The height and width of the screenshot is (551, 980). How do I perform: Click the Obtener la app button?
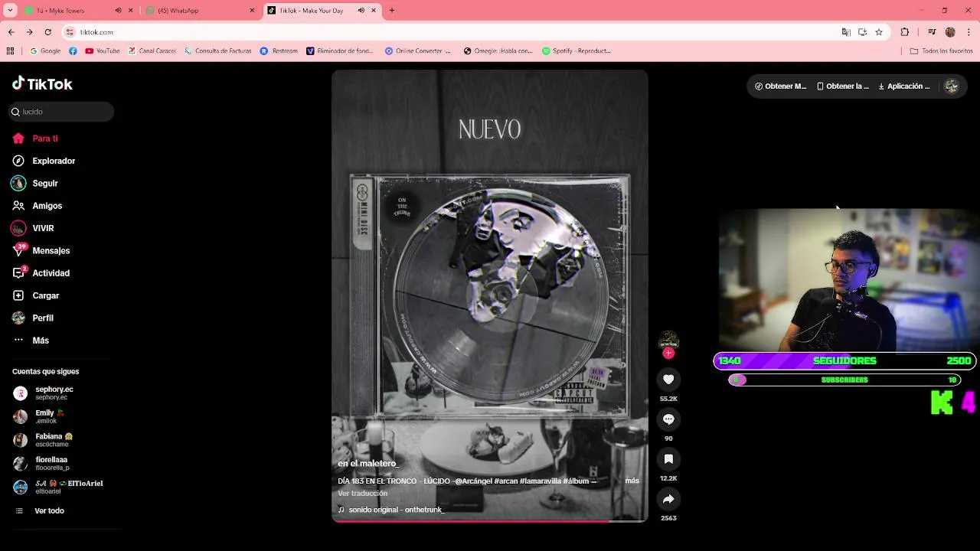843,86
